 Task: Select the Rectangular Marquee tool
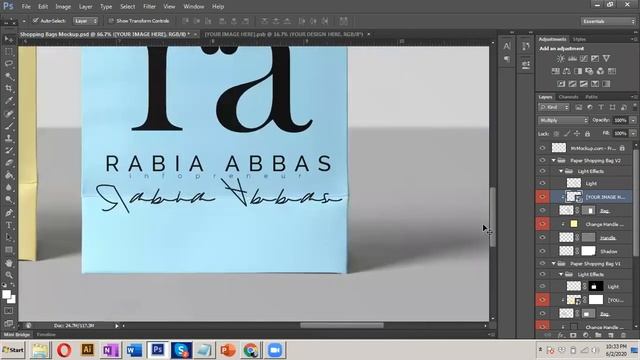click(9, 51)
